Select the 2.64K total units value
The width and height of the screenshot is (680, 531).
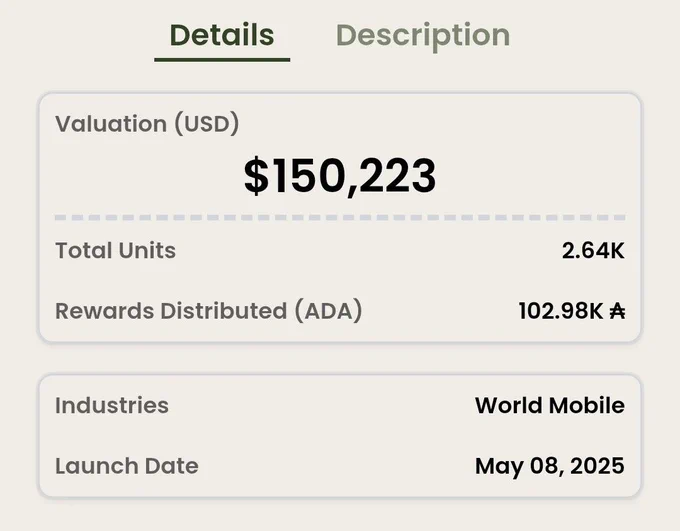(593, 251)
